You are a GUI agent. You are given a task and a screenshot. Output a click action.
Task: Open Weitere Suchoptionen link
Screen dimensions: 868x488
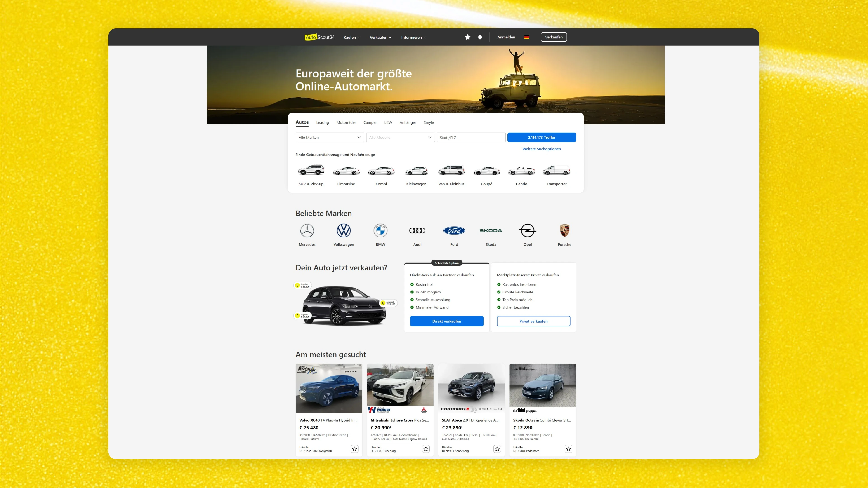[x=542, y=149]
